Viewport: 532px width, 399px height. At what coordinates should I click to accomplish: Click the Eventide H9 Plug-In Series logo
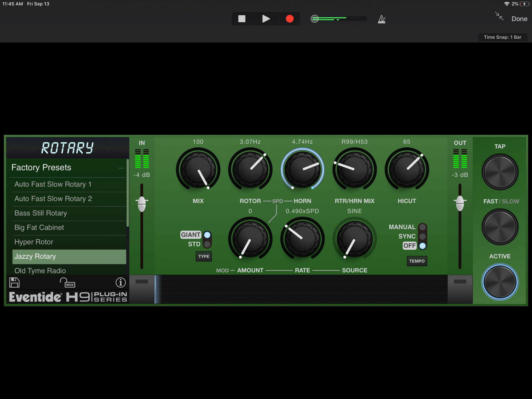point(68,297)
